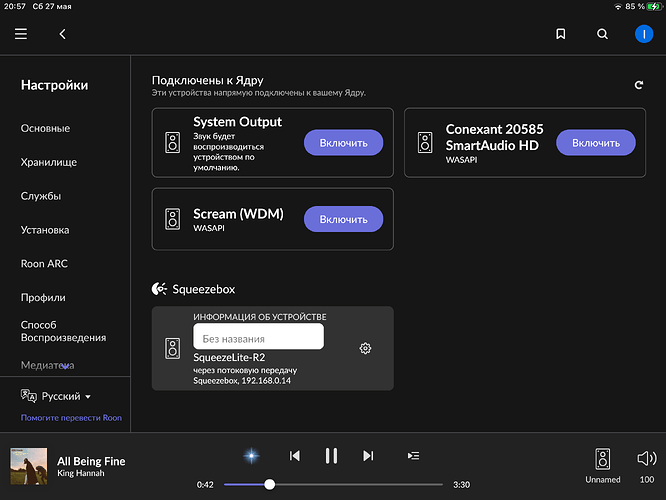Open the play queue icon
The height and width of the screenshot is (500, 666).
coord(413,456)
